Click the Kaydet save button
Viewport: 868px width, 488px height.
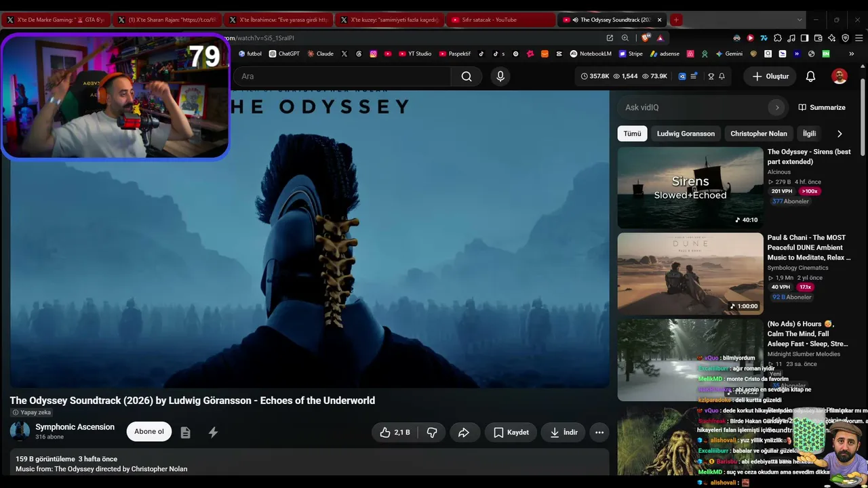511,432
